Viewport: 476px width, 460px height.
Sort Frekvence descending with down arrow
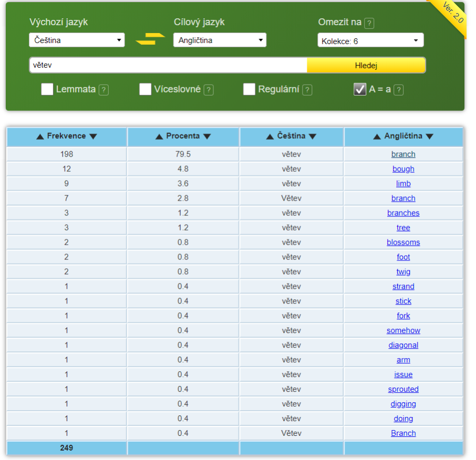coord(93,137)
